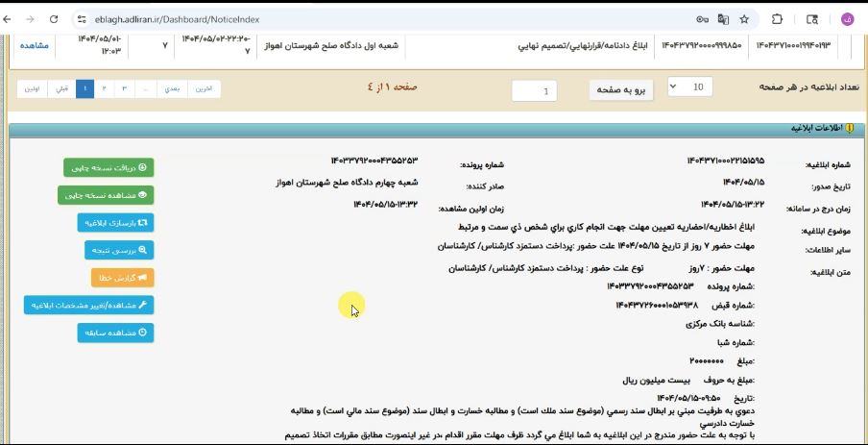Click the 'مشاهده' link in table row

coord(34,45)
